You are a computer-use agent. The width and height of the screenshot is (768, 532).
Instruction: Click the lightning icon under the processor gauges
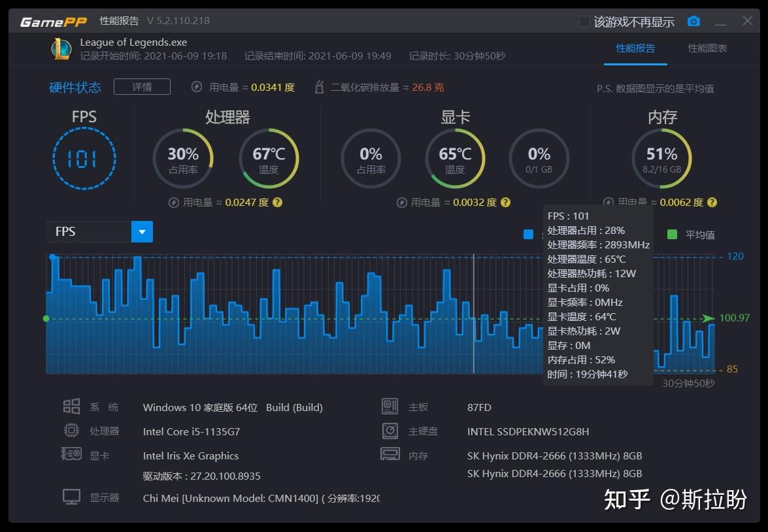pyautogui.click(x=173, y=203)
